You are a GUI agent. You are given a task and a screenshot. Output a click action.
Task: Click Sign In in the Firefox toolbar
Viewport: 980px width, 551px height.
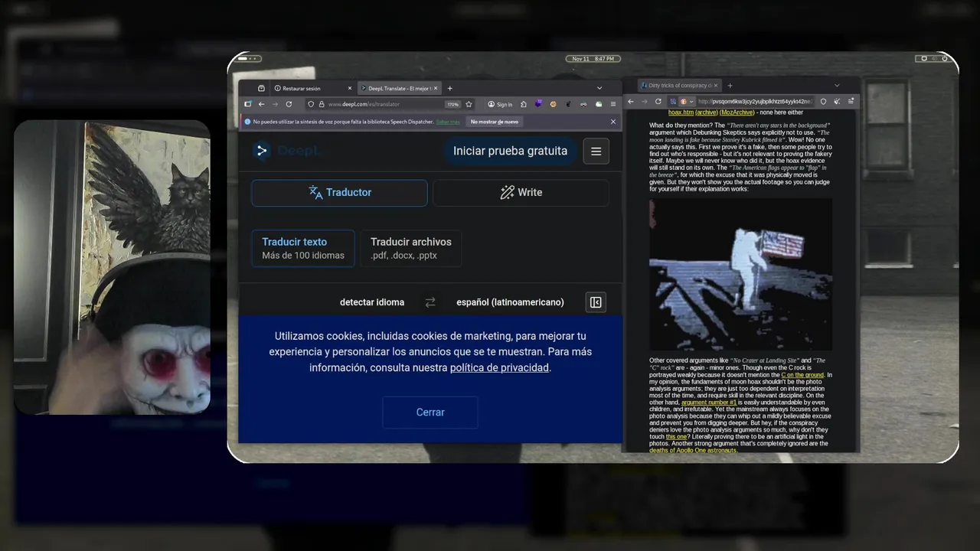[501, 104]
